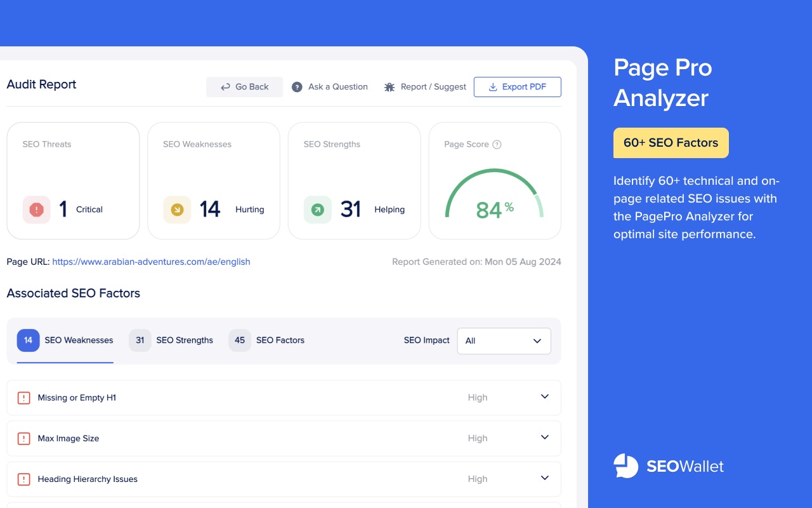
Task: Click the SEO Strengths summary card
Action: point(355,181)
